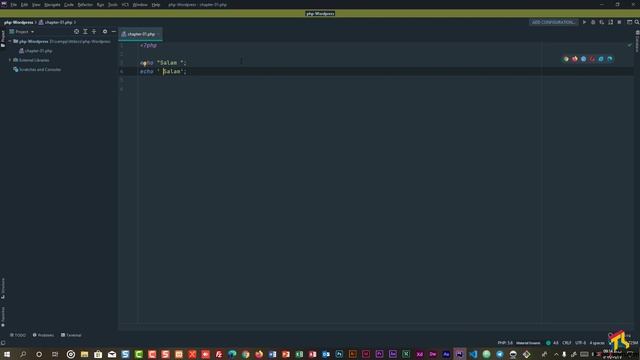Click the 4 spaces indent status
This screenshot has height=360, width=640.
click(x=596, y=343)
